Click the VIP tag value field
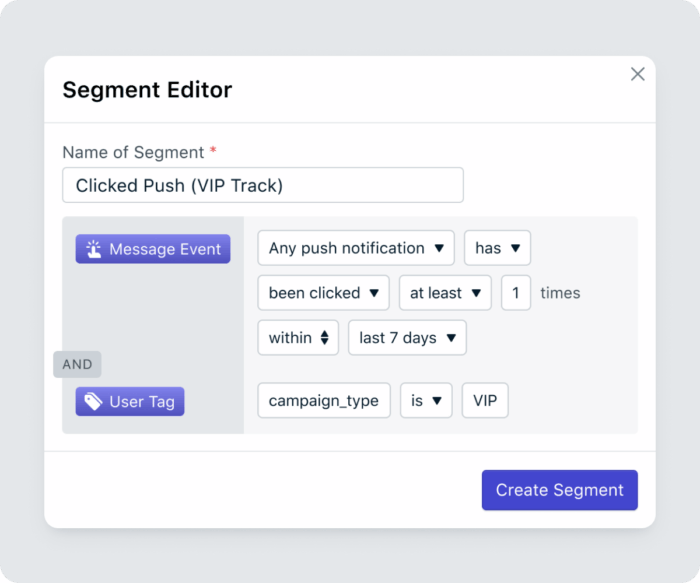Screen dimensions: 700x583 coord(485,401)
